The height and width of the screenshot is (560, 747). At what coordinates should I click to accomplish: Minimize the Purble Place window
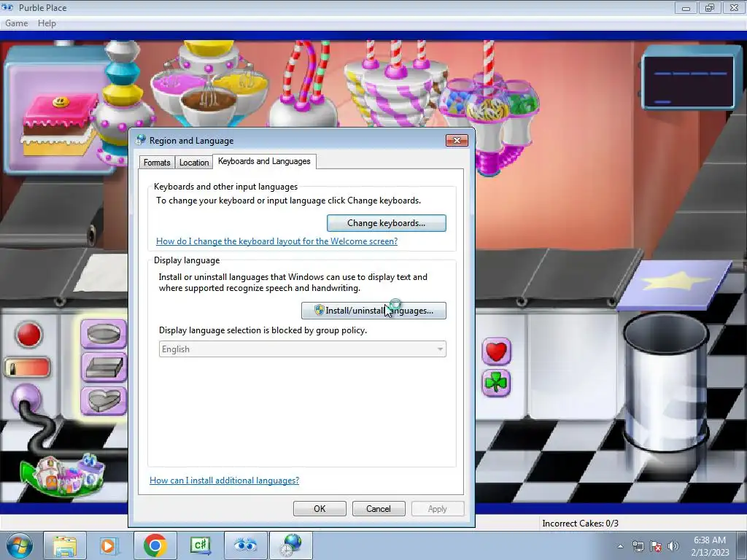click(x=686, y=7)
